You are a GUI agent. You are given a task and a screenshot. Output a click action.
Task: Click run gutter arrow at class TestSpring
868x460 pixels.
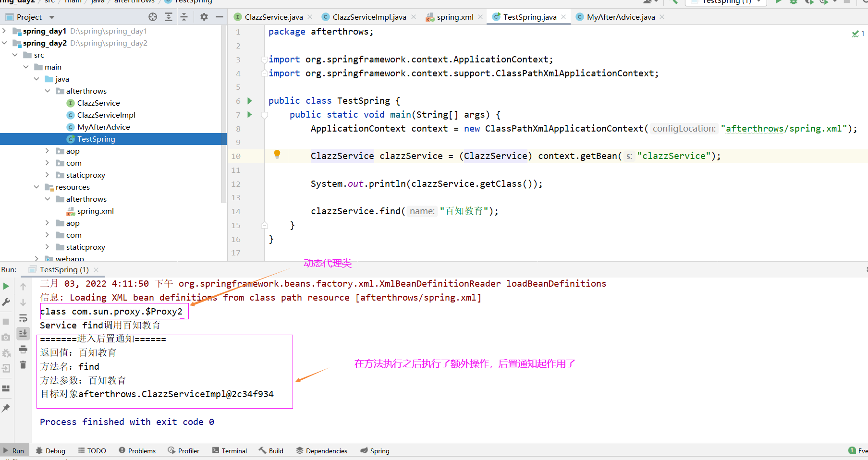coord(250,101)
